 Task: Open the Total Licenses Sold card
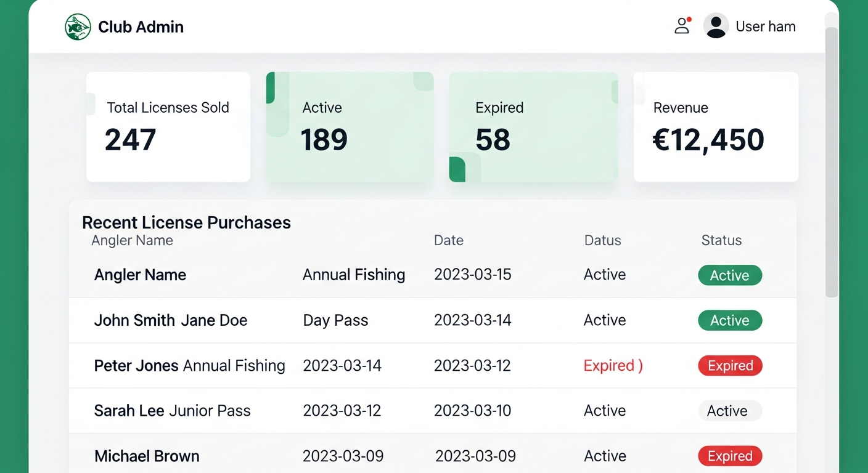(168, 127)
